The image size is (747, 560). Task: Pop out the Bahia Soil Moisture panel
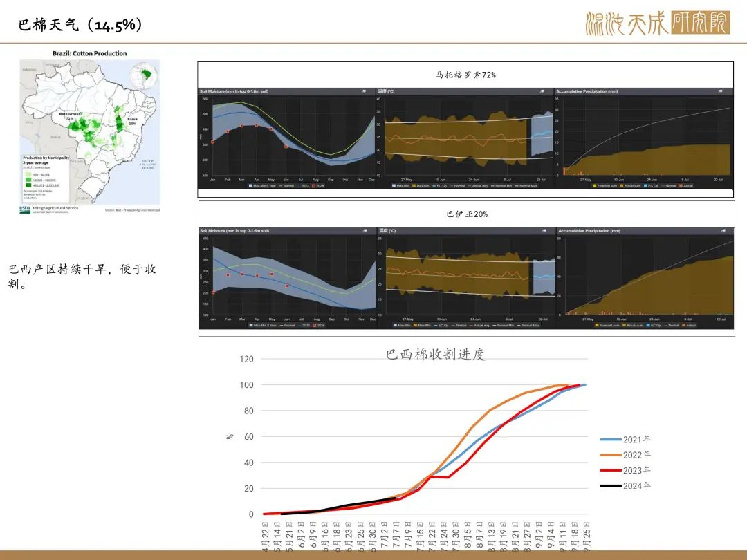pyautogui.click(x=365, y=230)
